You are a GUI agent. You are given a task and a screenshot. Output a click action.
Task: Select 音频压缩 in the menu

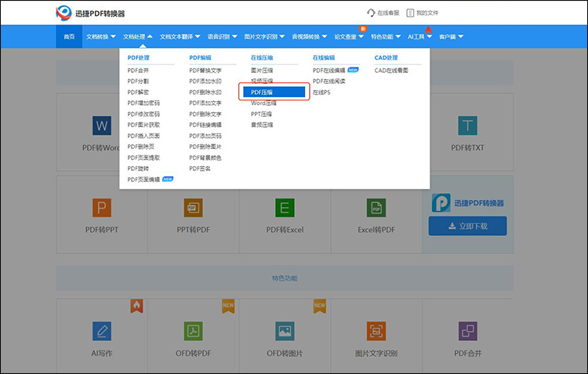pos(262,125)
